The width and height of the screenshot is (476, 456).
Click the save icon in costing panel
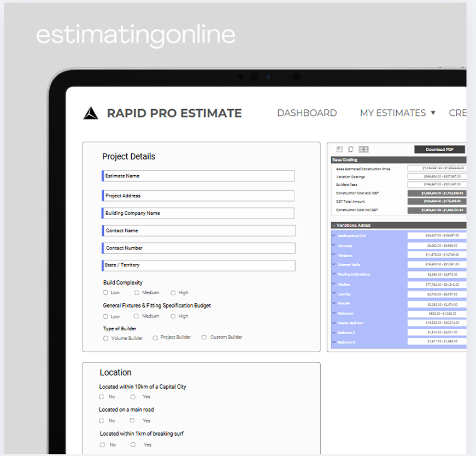(339, 149)
